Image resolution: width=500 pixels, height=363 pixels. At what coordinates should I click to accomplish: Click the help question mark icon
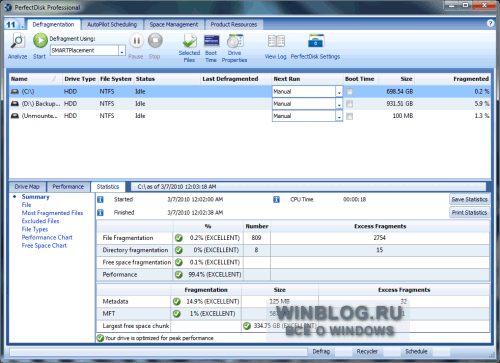click(490, 23)
